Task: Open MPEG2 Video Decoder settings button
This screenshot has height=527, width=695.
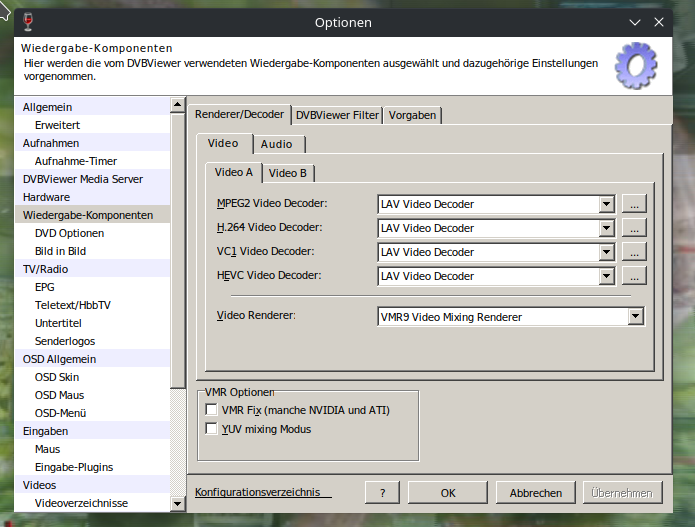Action: click(633, 204)
